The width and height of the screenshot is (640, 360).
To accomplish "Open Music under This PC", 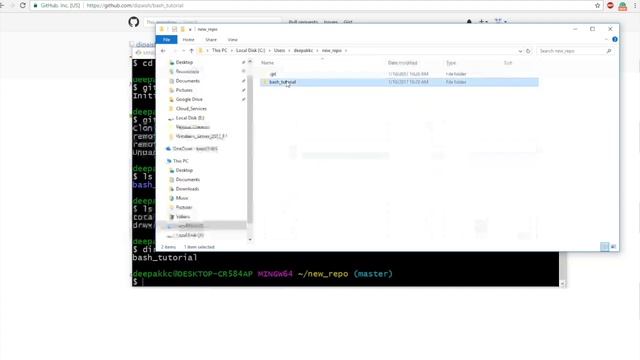I will (182, 198).
